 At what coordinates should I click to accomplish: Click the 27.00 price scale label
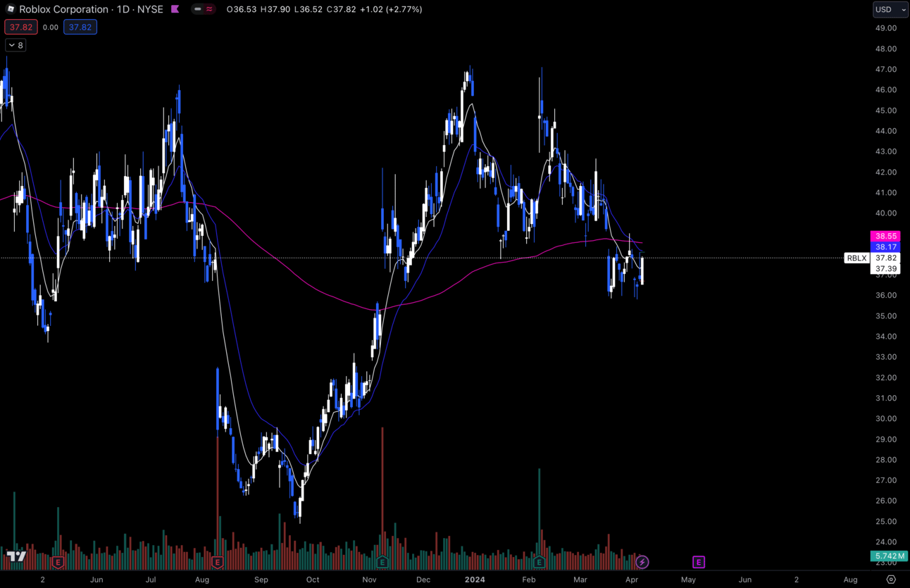(x=886, y=480)
